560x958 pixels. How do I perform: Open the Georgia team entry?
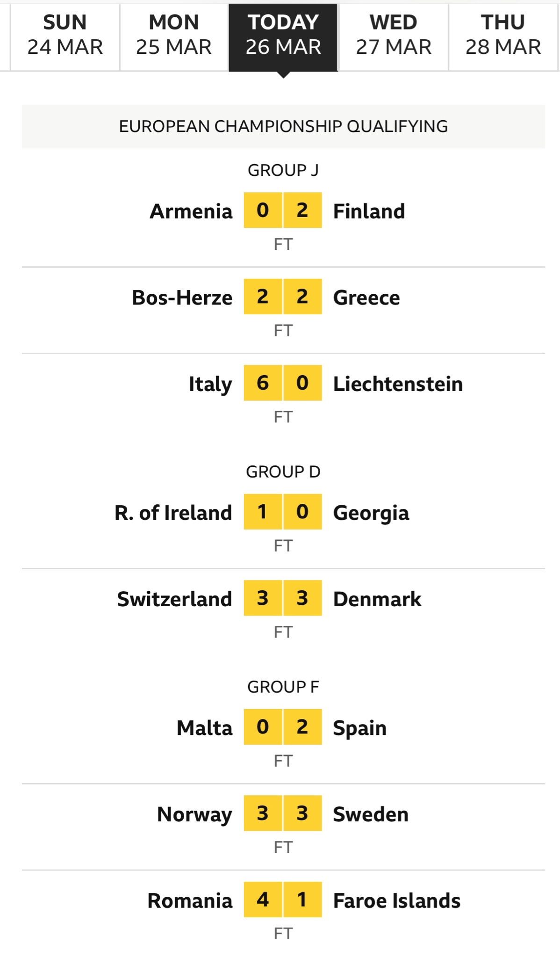click(x=371, y=513)
